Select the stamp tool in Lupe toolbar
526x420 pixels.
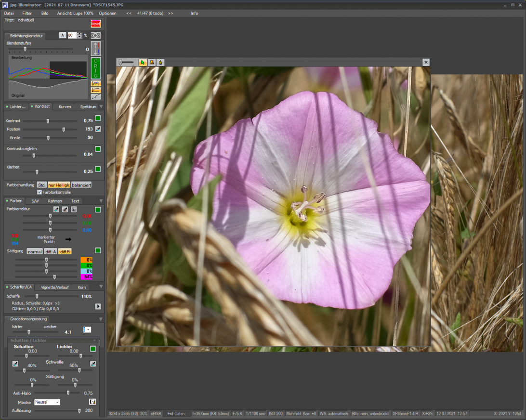(152, 62)
